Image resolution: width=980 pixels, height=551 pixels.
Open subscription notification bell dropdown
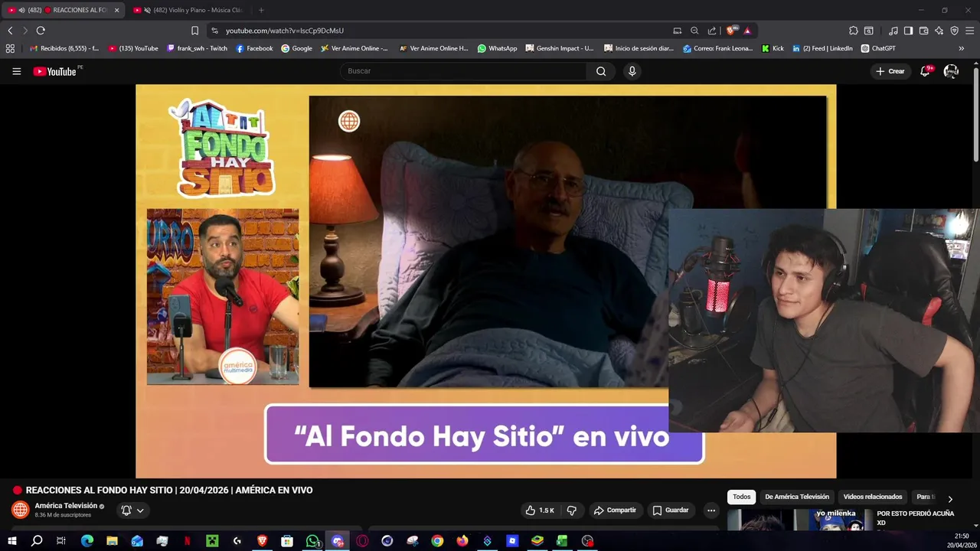coord(132,510)
